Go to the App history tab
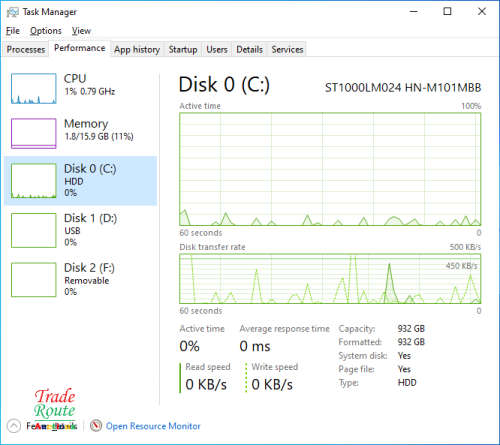Image resolution: width=500 pixels, height=445 pixels. (137, 49)
